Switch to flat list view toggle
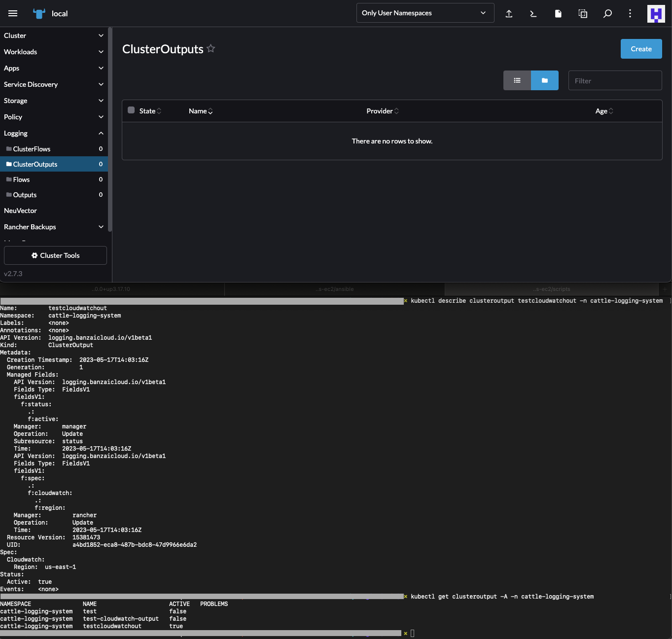 tap(517, 80)
